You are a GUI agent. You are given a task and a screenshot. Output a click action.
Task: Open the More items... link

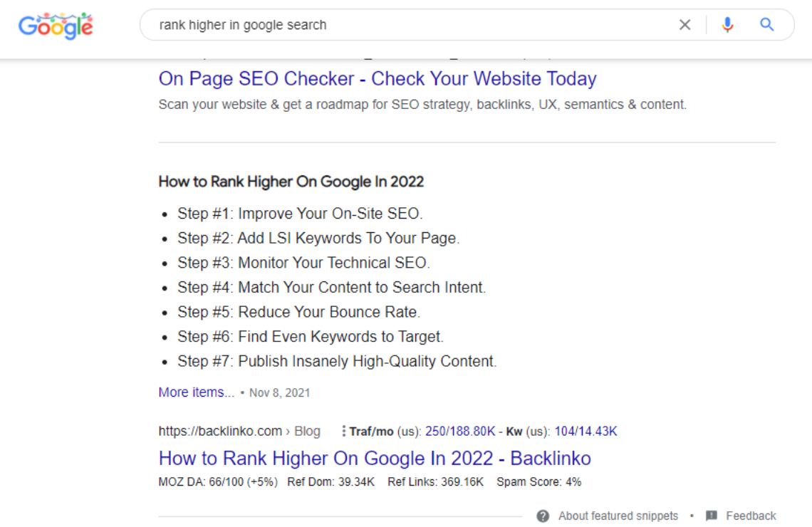197,392
